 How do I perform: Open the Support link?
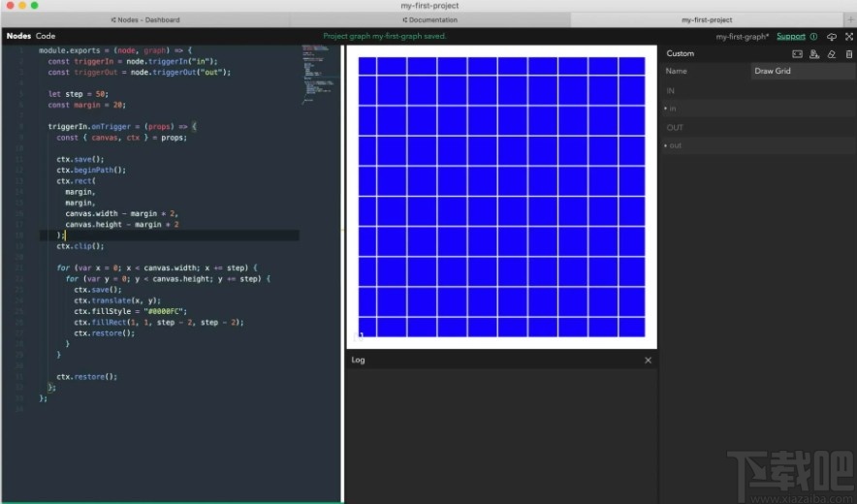coord(791,37)
